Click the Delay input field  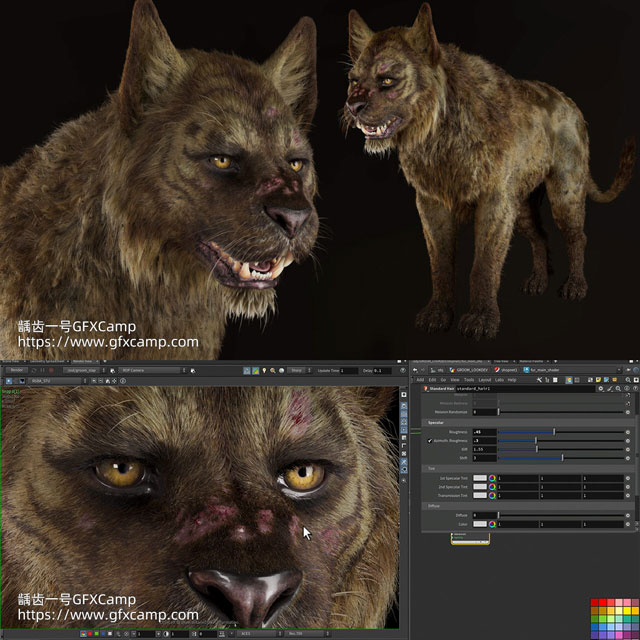(382, 371)
